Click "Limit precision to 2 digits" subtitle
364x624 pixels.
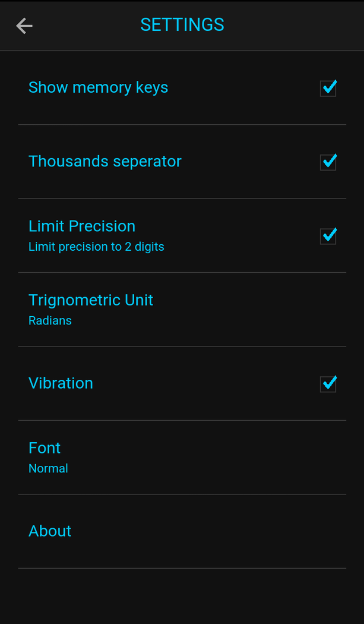pyautogui.click(x=96, y=247)
